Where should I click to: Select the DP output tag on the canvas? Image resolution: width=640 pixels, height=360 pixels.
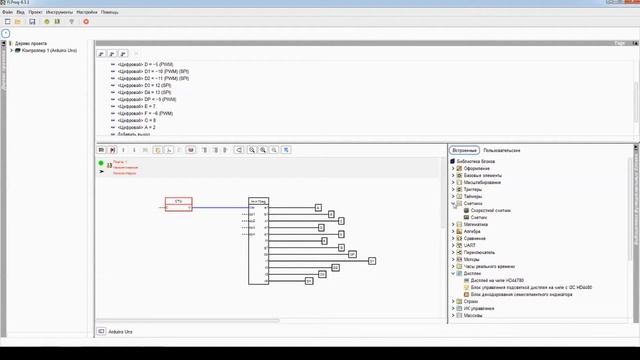click(x=352, y=254)
